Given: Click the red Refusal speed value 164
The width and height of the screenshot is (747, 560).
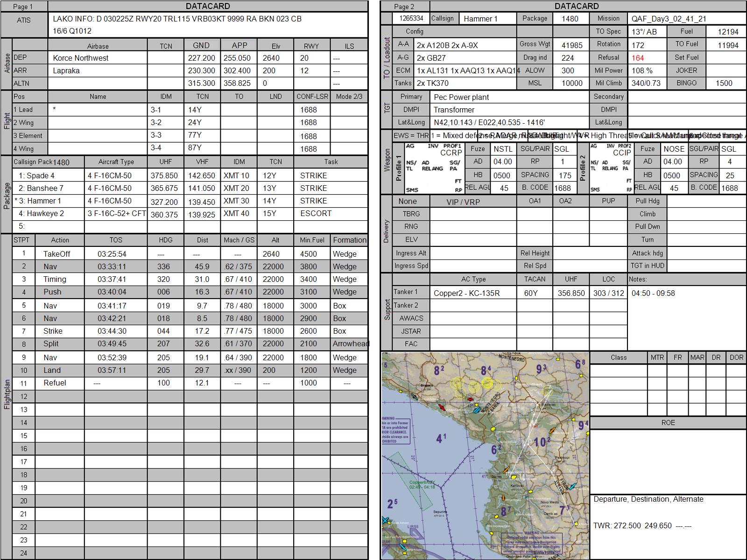Looking at the screenshot, I should (638, 58).
